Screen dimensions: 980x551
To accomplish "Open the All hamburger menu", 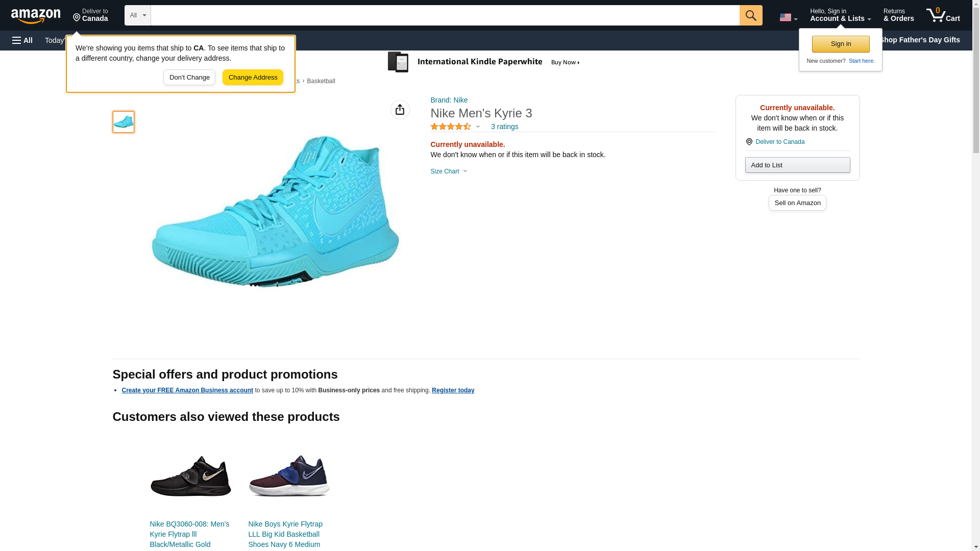I will pos(22,40).
